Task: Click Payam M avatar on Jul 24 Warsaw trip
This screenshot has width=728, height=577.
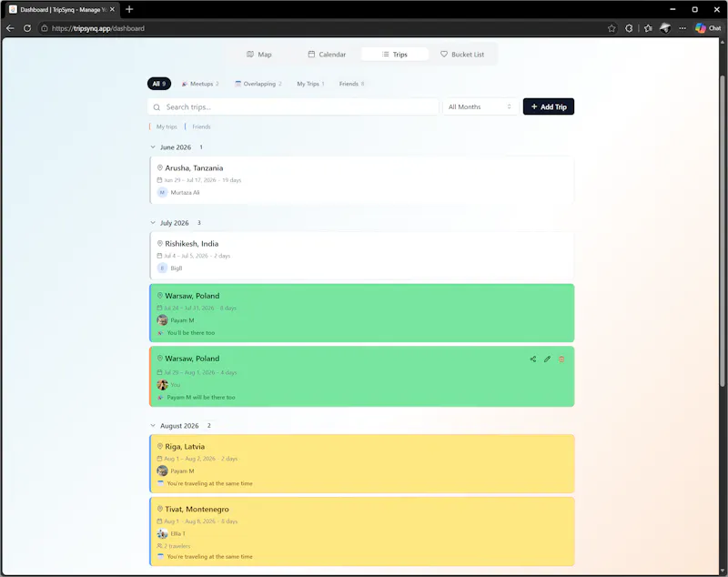Action: 162,319
